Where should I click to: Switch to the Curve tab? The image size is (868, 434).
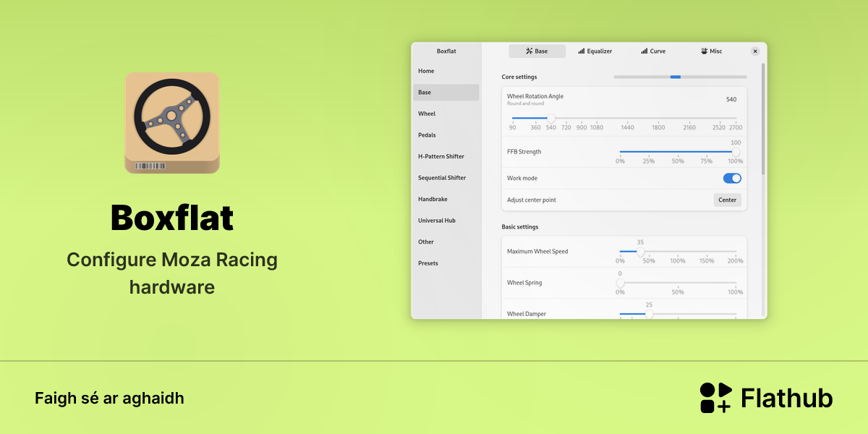point(653,51)
